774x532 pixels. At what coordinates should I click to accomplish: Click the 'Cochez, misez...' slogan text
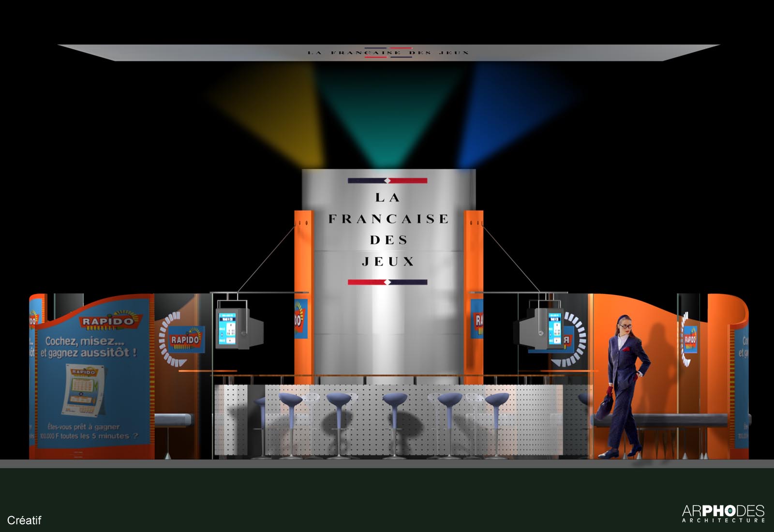coord(85,341)
